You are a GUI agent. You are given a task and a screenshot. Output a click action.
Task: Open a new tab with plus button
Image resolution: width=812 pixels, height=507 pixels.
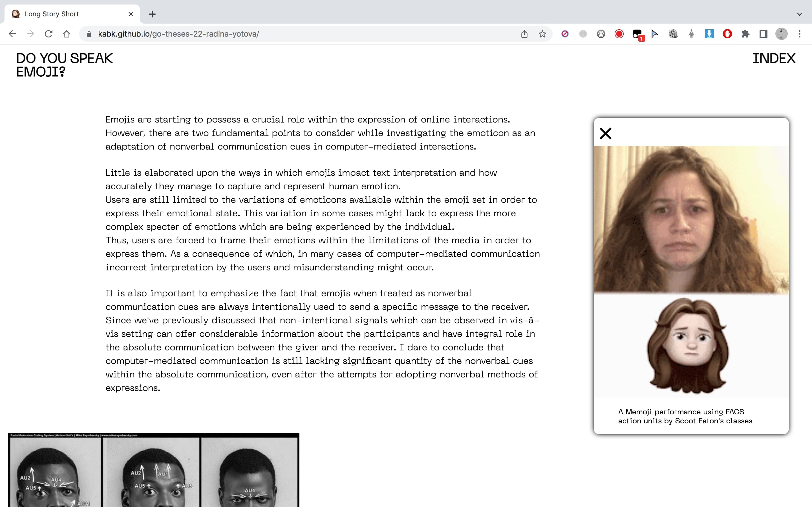coord(152,14)
